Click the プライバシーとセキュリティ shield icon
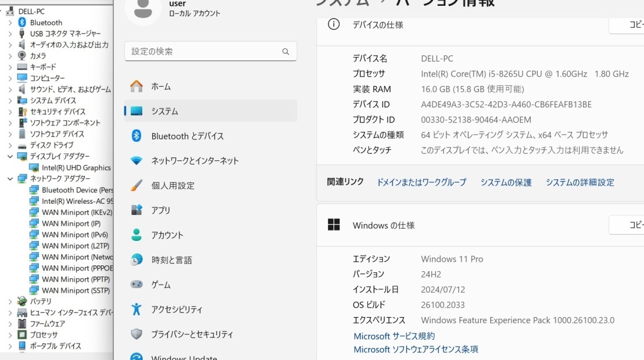The height and width of the screenshot is (360, 644). 136,334
